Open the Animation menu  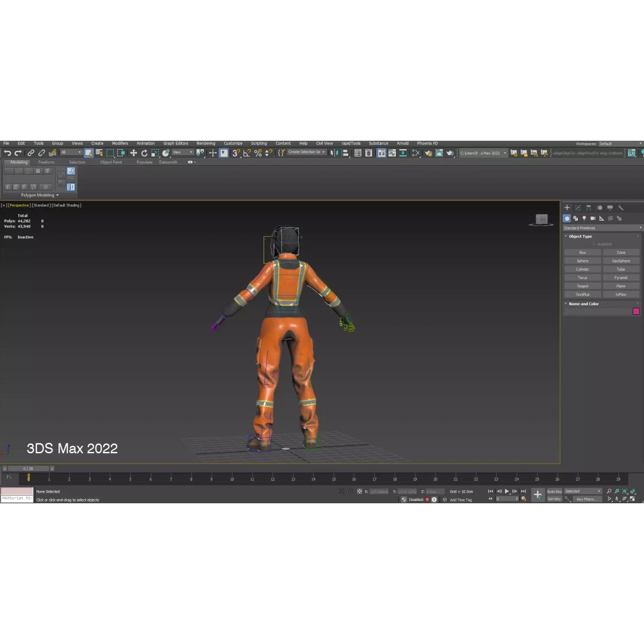pyautogui.click(x=145, y=143)
